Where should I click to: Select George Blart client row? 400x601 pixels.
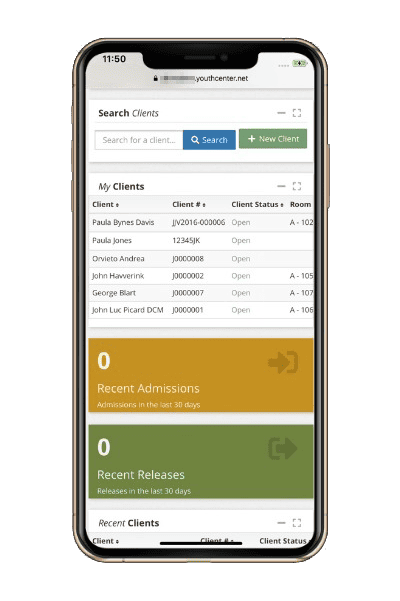tap(201, 293)
